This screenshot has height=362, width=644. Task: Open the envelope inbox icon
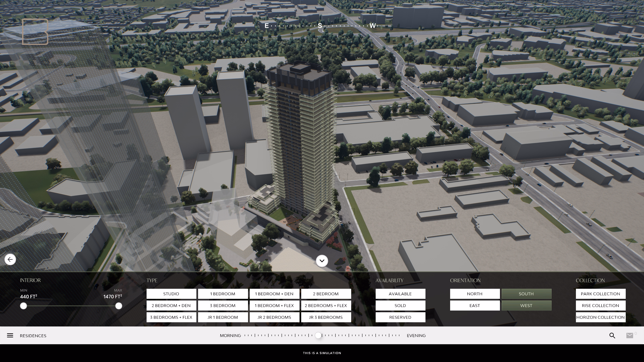click(x=630, y=336)
